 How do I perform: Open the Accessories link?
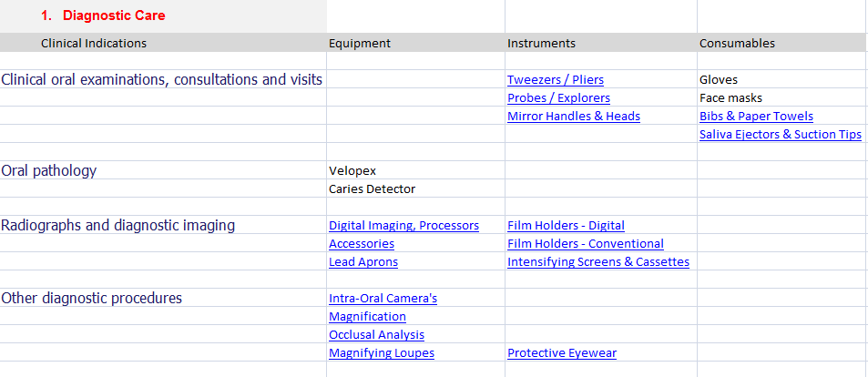362,244
